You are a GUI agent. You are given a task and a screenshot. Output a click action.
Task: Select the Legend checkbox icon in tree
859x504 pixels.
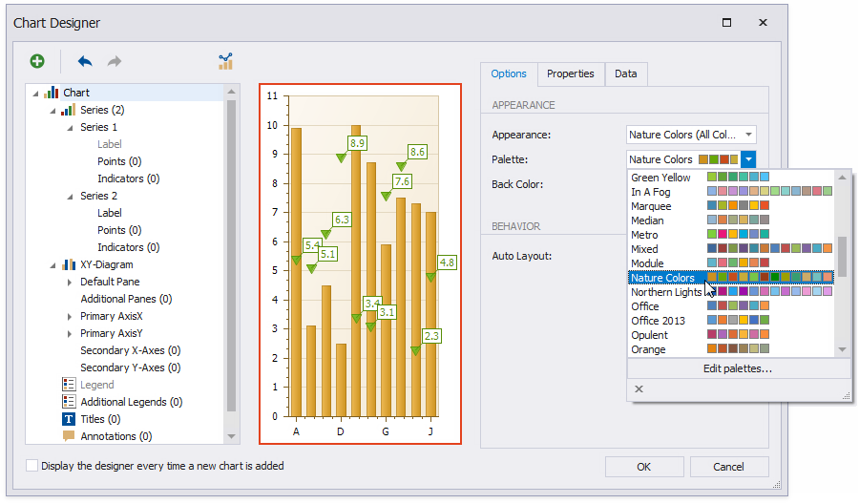coord(69,385)
